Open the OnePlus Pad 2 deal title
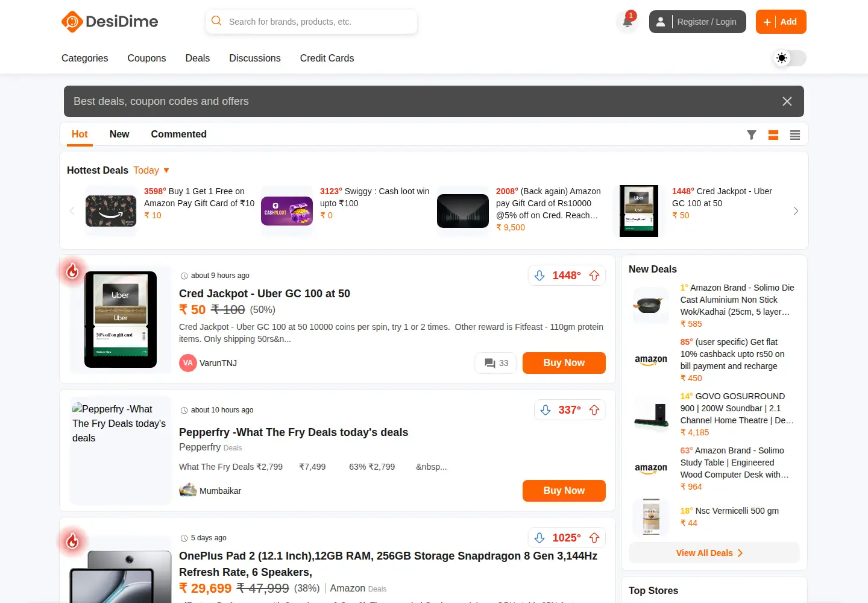Viewport: 868px width, 603px height. pos(388,564)
